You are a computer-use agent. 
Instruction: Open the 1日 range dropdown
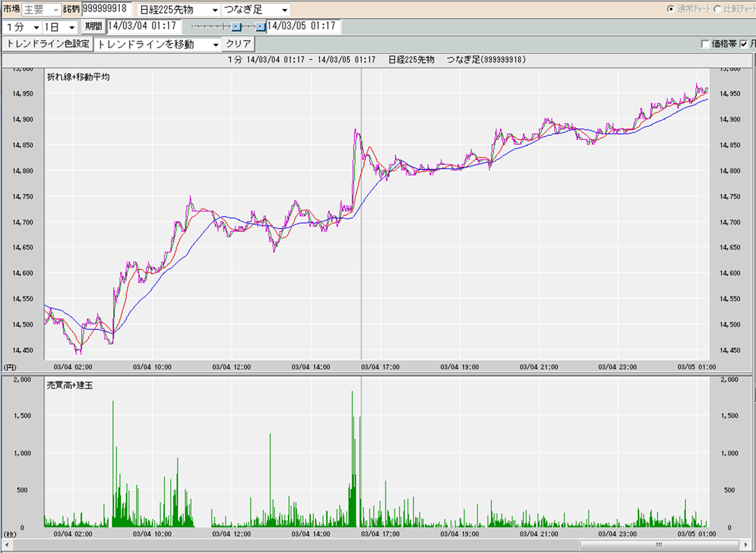[x=59, y=26]
